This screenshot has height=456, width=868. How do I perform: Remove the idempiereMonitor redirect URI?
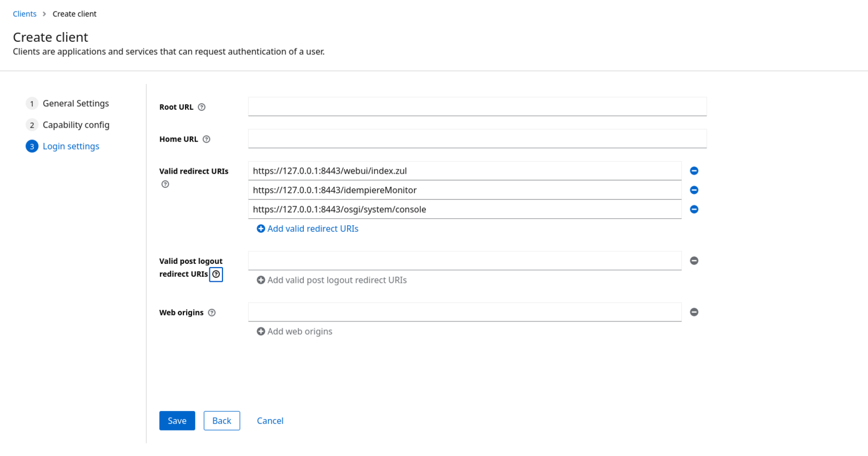point(694,190)
